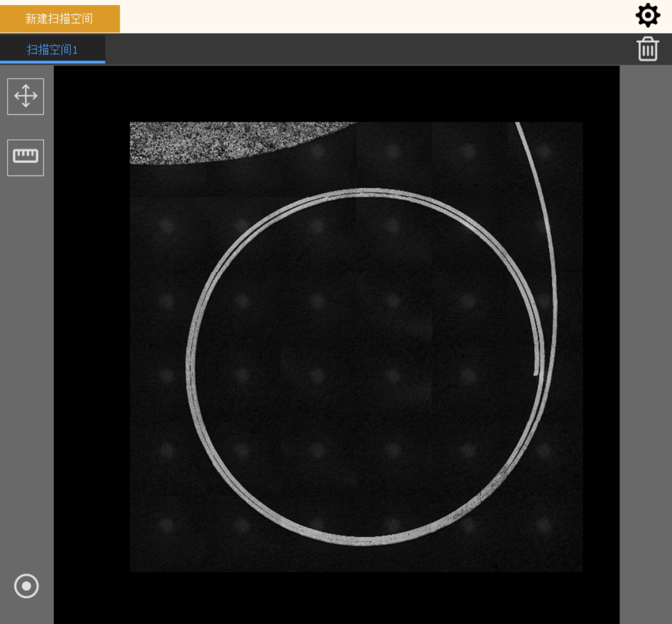
Task: Click the black margin above the scan image
Action: tap(333, 94)
